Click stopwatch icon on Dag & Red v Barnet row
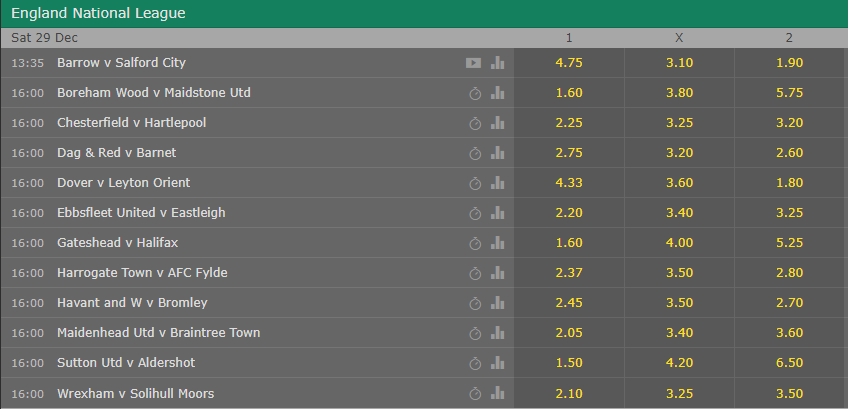 tap(475, 154)
